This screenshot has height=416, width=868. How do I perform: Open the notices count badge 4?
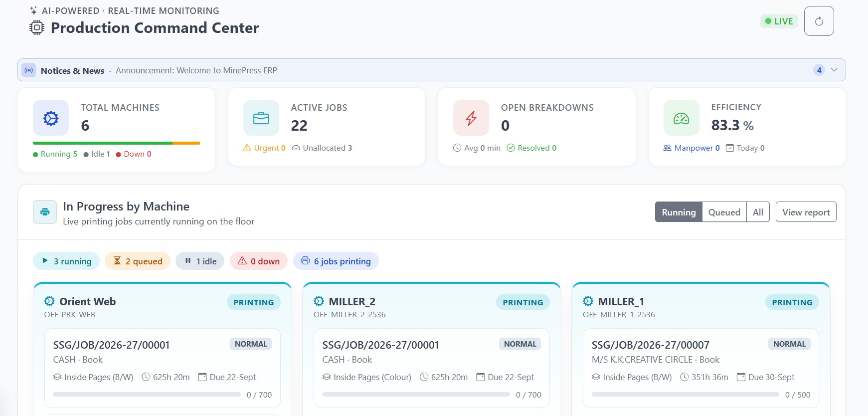coord(819,70)
